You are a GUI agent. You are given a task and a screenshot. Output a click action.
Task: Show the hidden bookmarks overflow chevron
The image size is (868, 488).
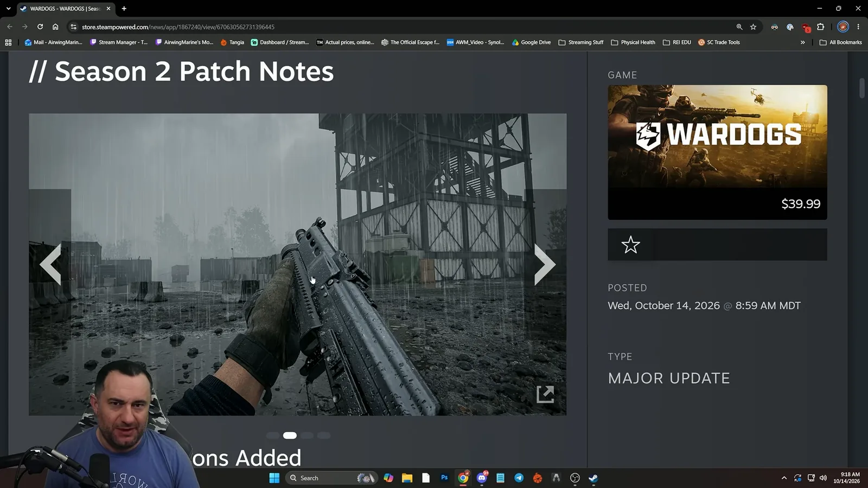(x=802, y=42)
